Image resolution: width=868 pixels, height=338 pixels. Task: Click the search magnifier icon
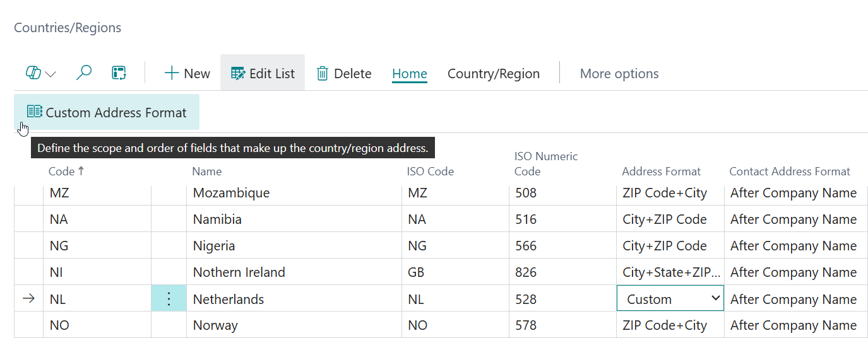click(x=83, y=73)
